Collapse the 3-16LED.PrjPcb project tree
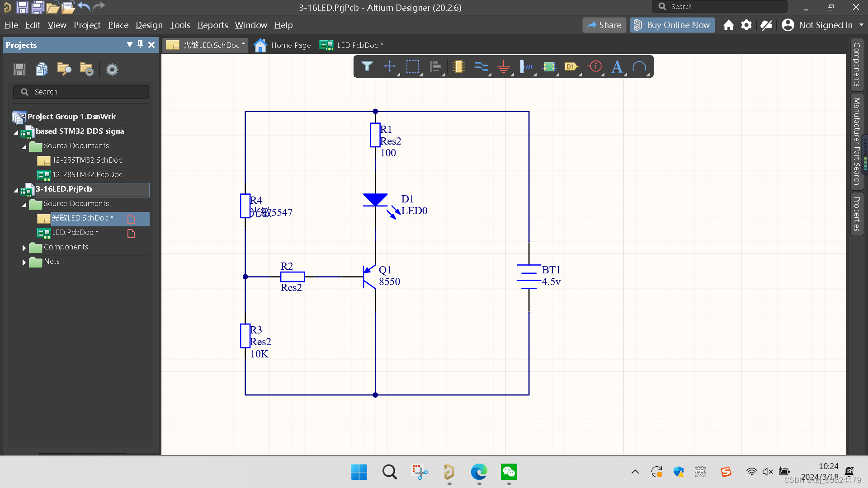The image size is (868, 488). (16, 190)
